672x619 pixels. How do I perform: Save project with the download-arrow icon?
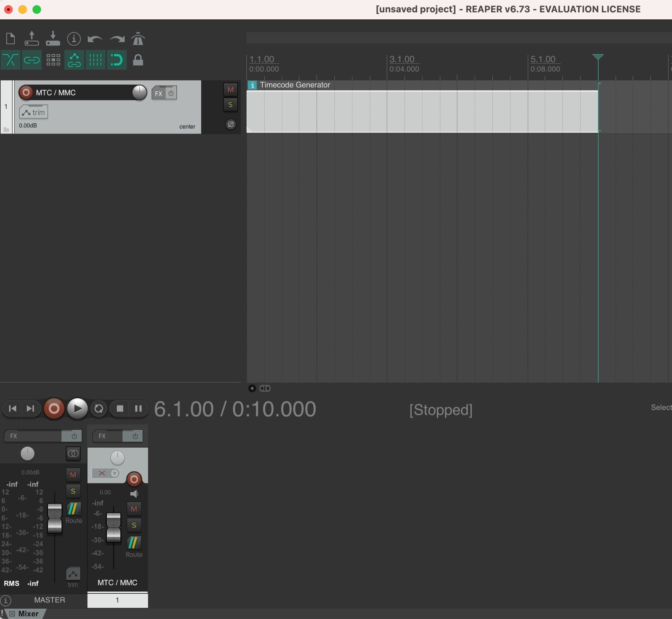[x=53, y=39]
